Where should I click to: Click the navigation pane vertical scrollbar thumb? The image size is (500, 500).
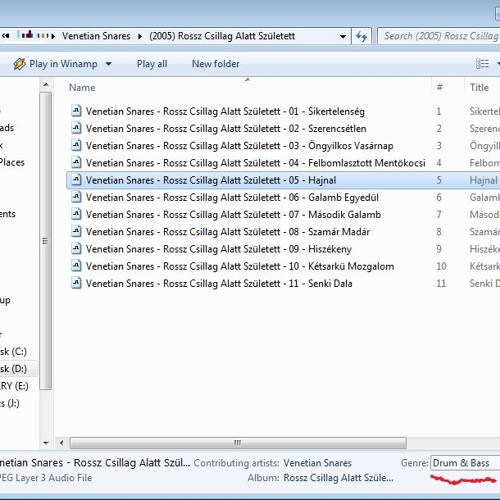point(46,241)
